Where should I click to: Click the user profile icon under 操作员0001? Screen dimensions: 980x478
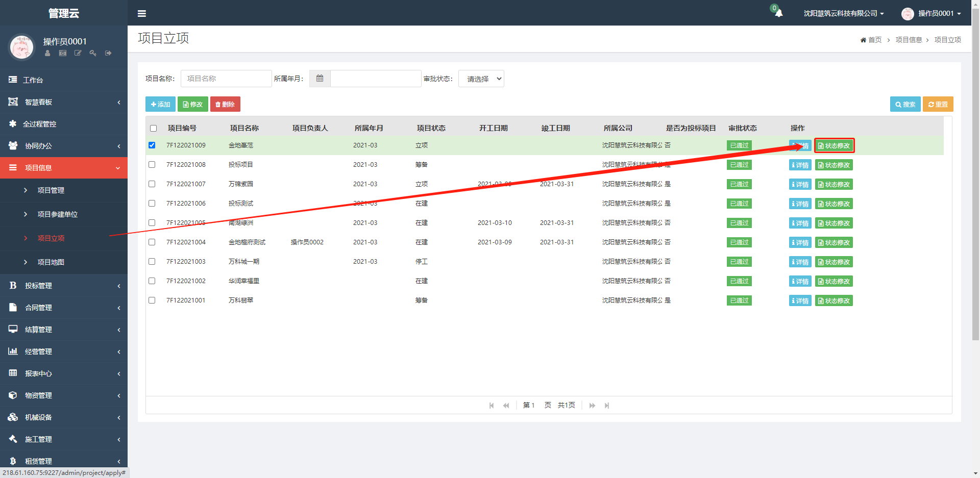tap(47, 53)
